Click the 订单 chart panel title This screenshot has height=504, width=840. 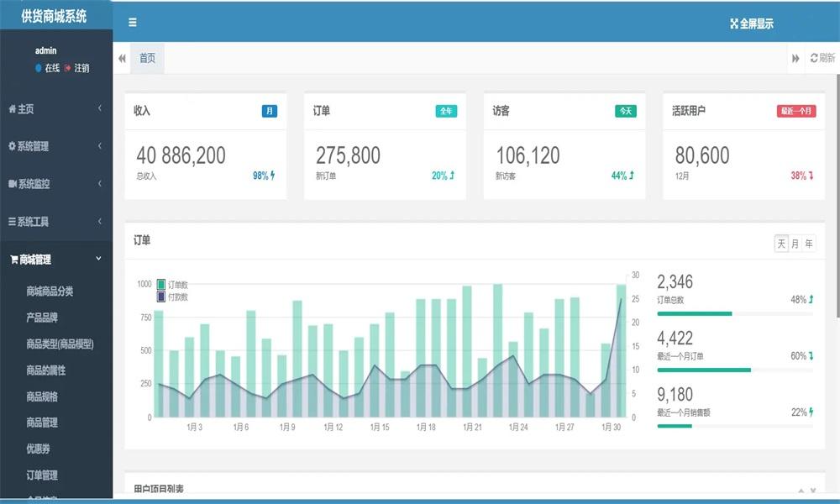tap(142, 240)
